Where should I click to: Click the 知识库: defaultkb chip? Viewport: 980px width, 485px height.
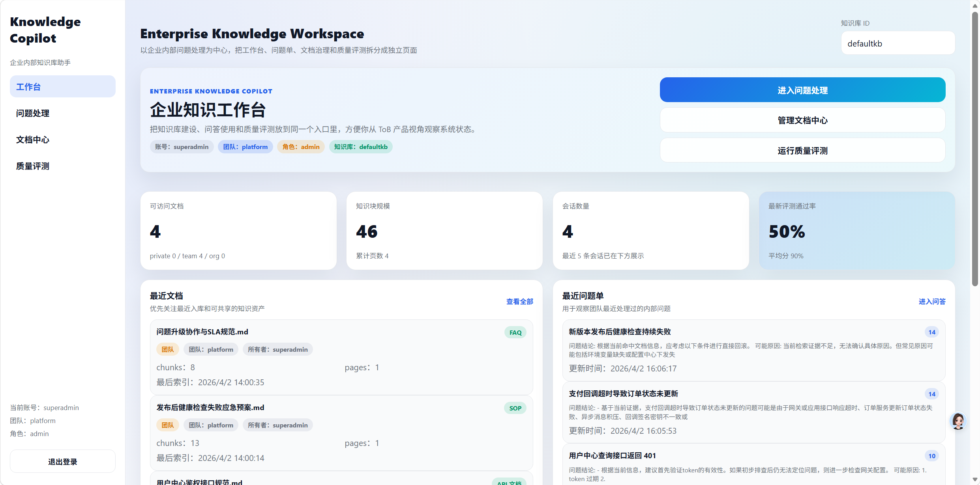point(361,147)
